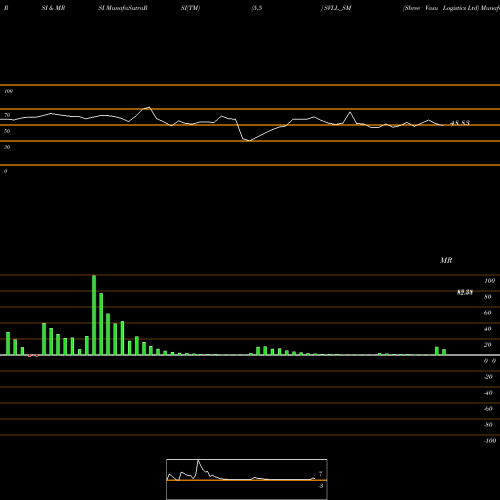Open the mini overview chart thumbnail
This screenshot has width=500, height=500.
[x=247, y=479]
